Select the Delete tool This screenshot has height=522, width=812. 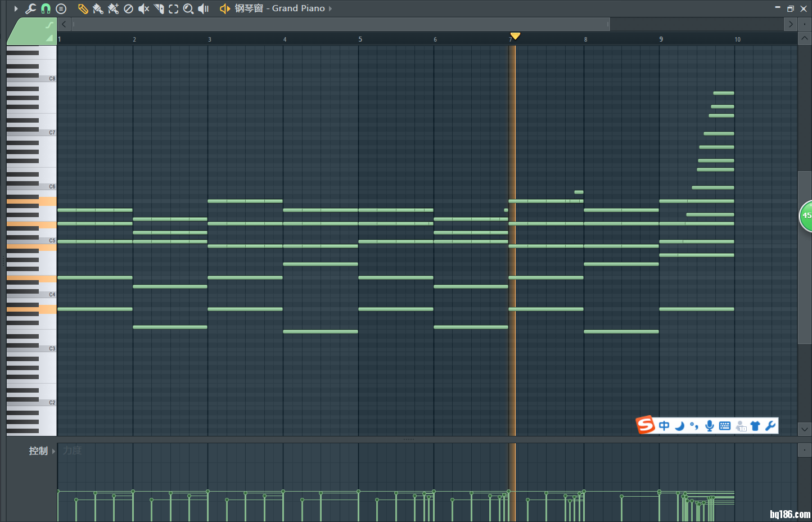coord(128,8)
